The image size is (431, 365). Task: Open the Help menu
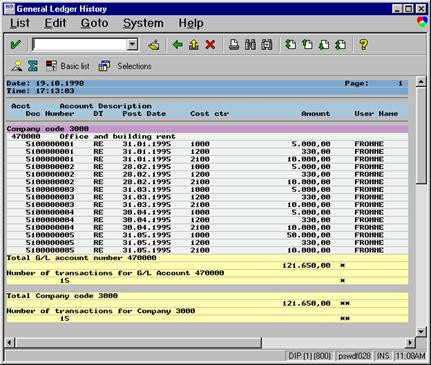(x=191, y=23)
